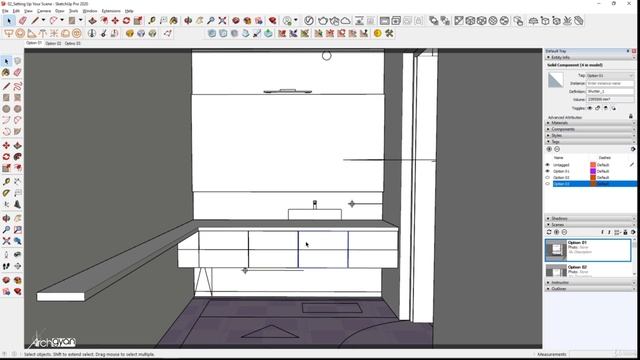Toggle the entity visibility eye in Toggles row

(590, 108)
